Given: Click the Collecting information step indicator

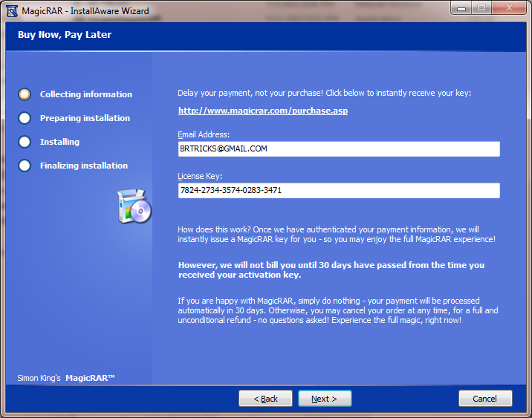Looking at the screenshot, I should (25, 94).
